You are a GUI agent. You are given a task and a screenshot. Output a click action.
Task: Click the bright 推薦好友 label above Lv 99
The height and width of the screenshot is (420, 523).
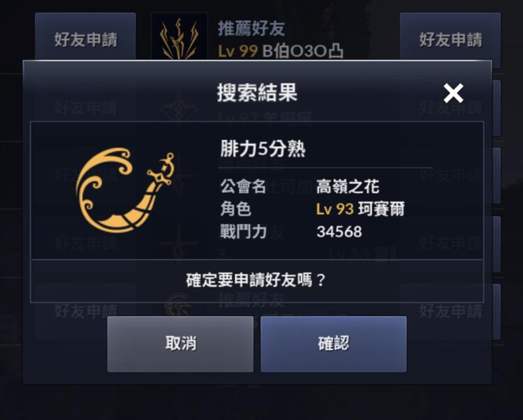pyautogui.click(x=251, y=28)
